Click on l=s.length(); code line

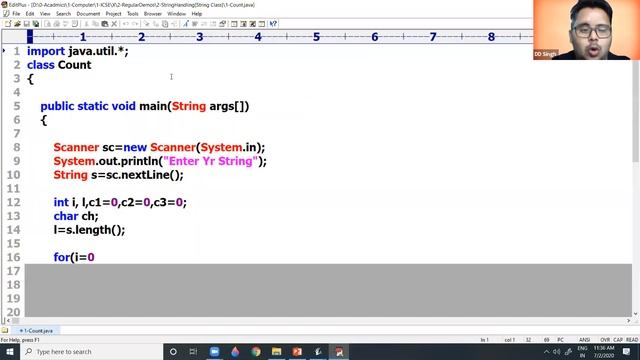[x=89, y=230]
